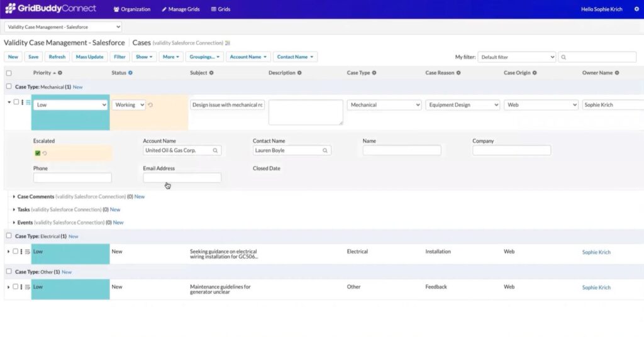Open the My filter Default filter dropdown
The width and height of the screenshot is (644, 337).
coord(517,57)
